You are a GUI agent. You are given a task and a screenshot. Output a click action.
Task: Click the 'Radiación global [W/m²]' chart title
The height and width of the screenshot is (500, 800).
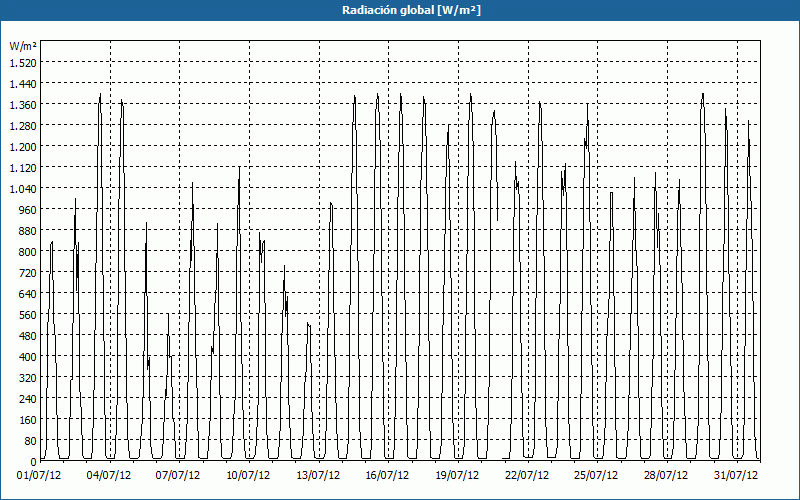(x=411, y=10)
